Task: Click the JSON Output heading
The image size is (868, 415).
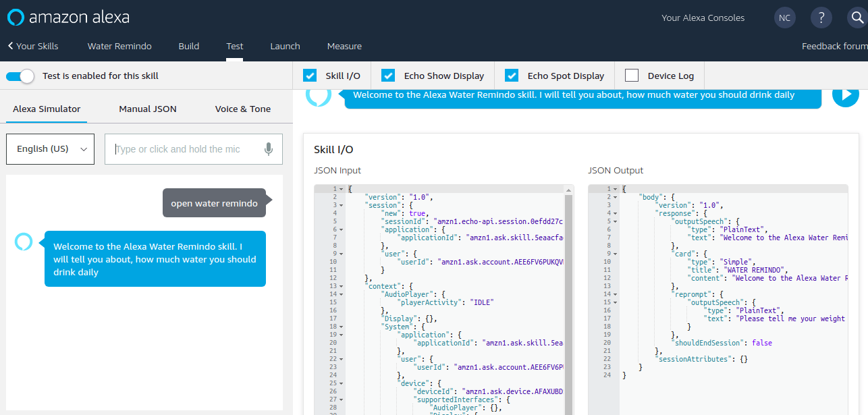Action: click(616, 171)
